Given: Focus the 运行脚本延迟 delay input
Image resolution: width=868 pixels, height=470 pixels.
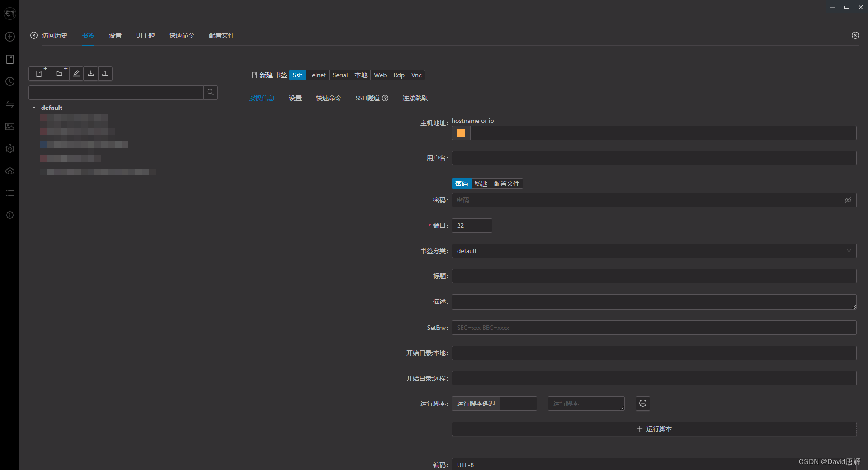Looking at the screenshot, I should coord(519,404).
